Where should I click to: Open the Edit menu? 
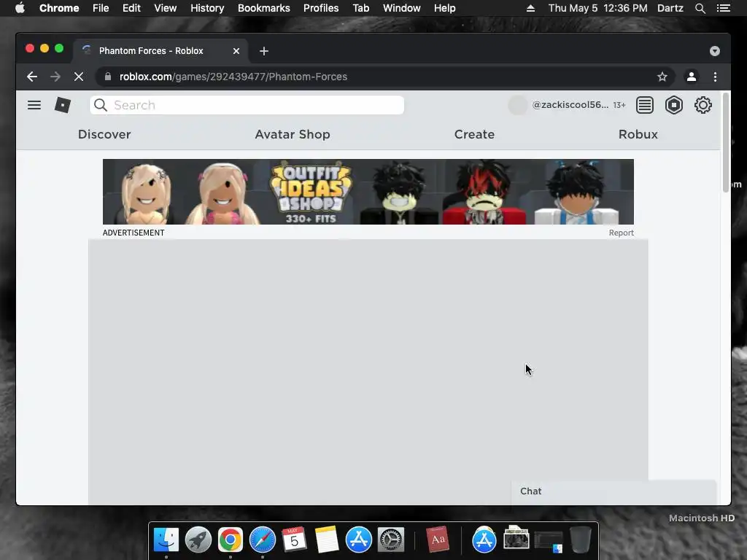tap(131, 8)
